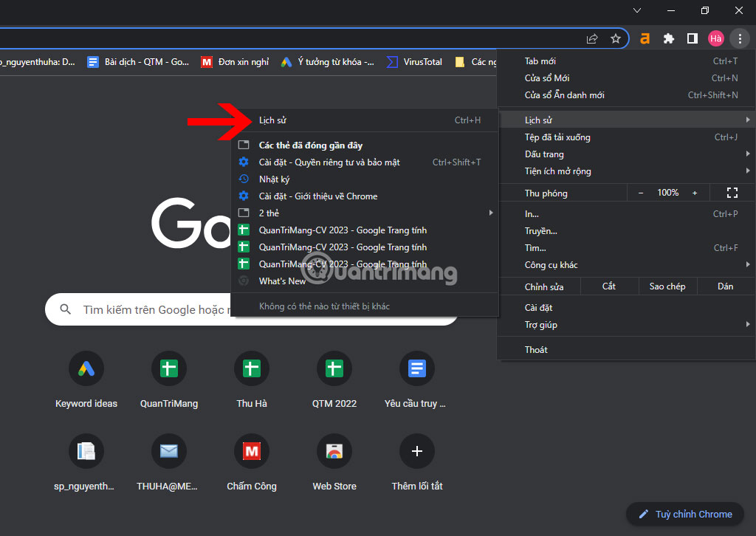Expand Trợ giúp submenu
Screen dimensions: 756x536
click(x=626, y=324)
